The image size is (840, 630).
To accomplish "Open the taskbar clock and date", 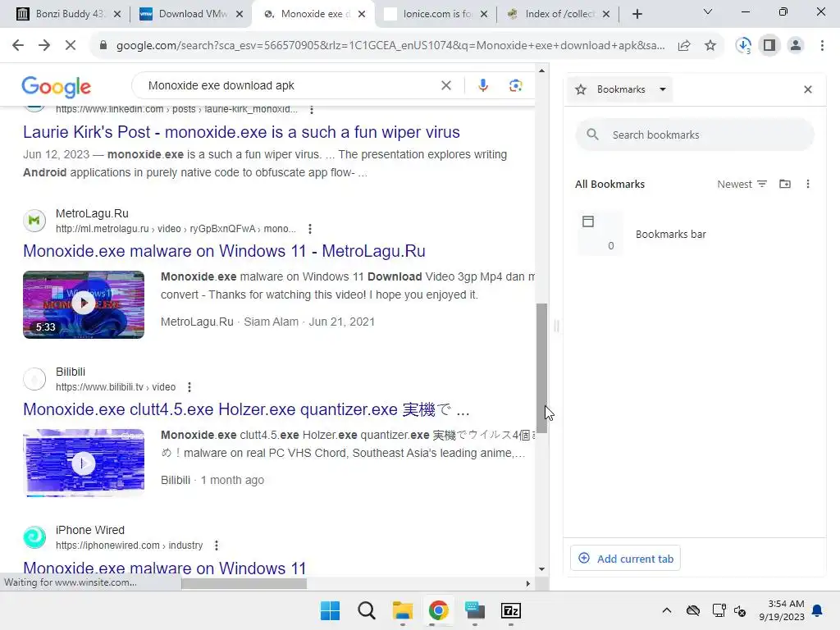I will [x=782, y=610].
